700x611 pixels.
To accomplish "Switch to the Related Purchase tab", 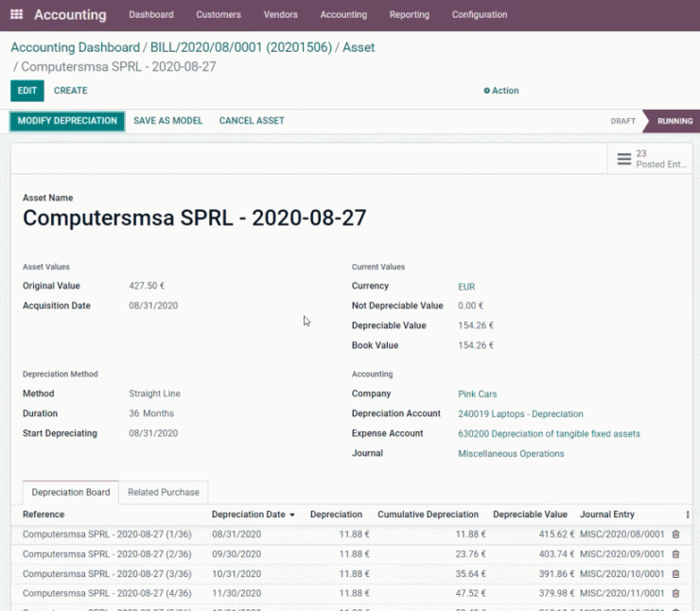I will point(164,492).
